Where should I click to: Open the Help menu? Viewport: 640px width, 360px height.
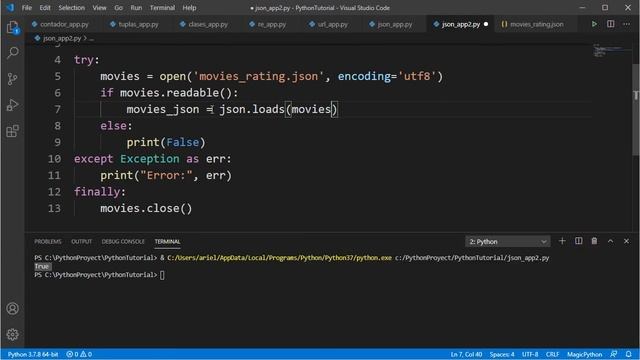189,8
